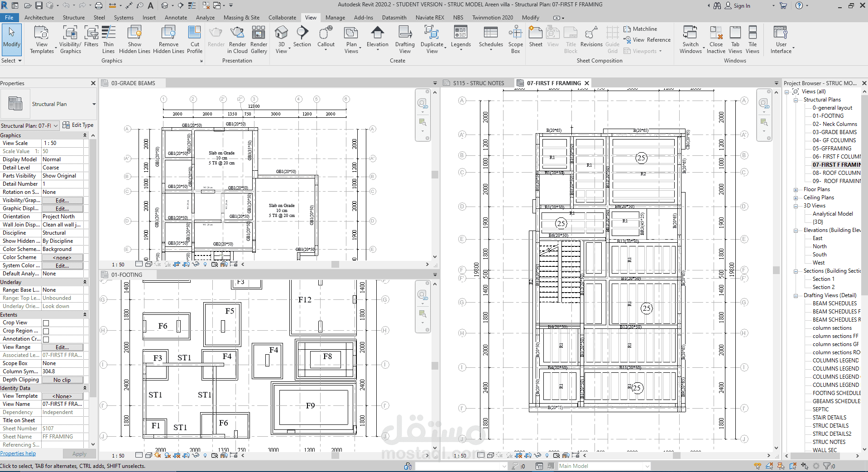Collapse the 3D Views tree node
868x472 pixels.
point(796,206)
